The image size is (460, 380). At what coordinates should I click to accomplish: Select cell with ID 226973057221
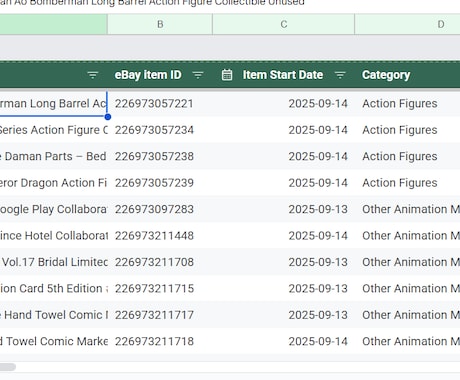[x=160, y=104]
